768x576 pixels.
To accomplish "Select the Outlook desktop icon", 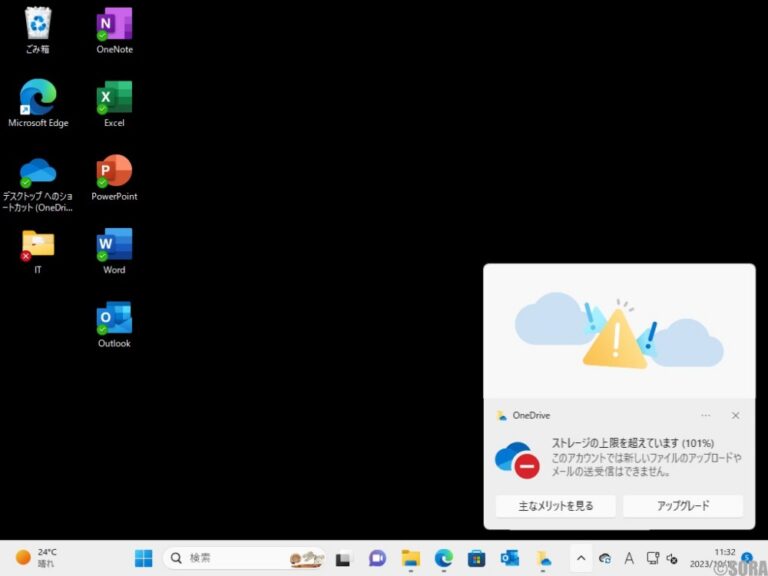I will pyautogui.click(x=114, y=324).
